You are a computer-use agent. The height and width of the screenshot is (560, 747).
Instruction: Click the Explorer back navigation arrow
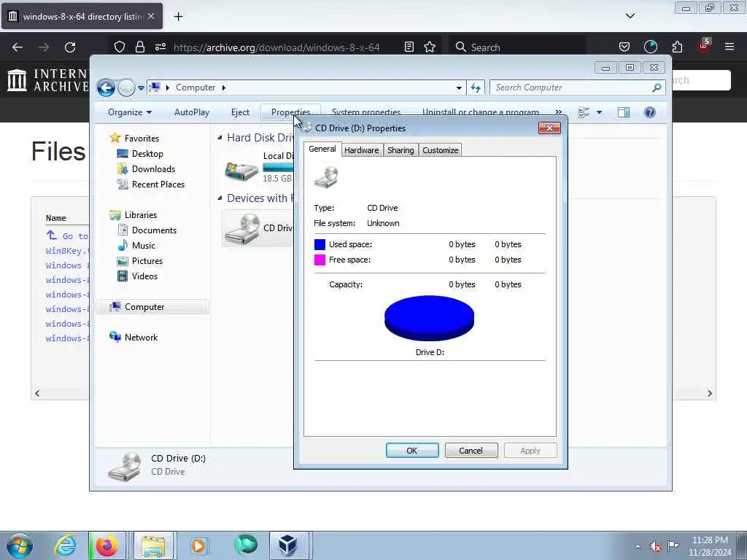(x=106, y=87)
